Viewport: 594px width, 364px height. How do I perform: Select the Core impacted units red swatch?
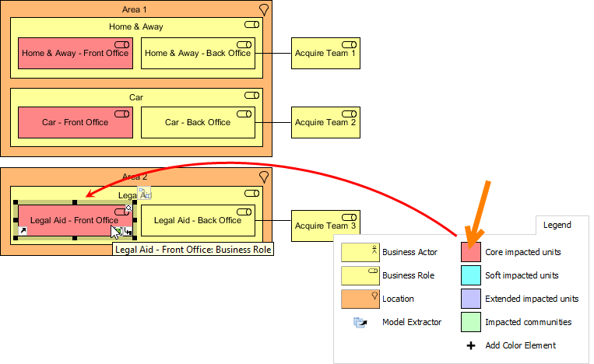470,252
